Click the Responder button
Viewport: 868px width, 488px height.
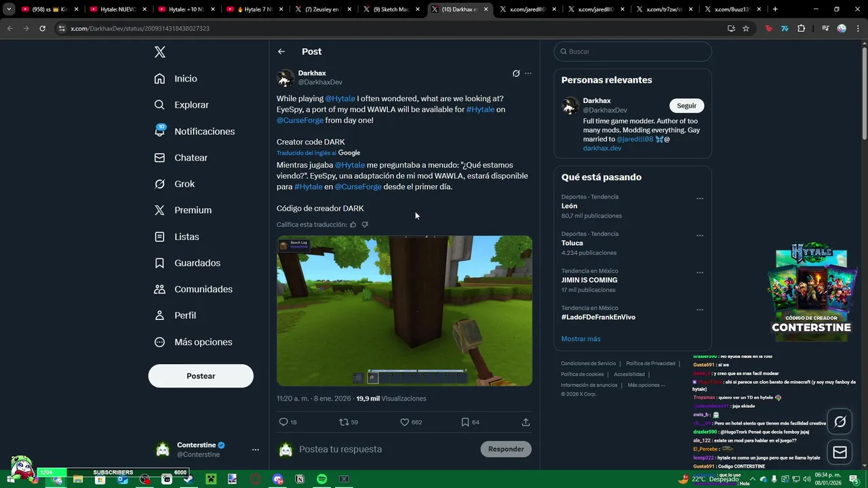(506, 449)
